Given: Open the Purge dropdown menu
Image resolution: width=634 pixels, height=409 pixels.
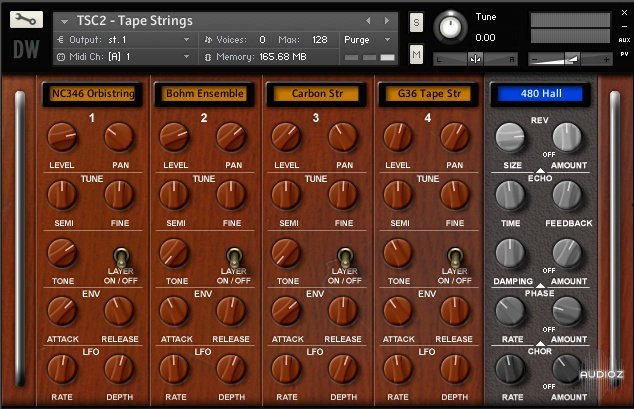Looking at the screenshot, I should pyautogui.click(x=367, y=40).
